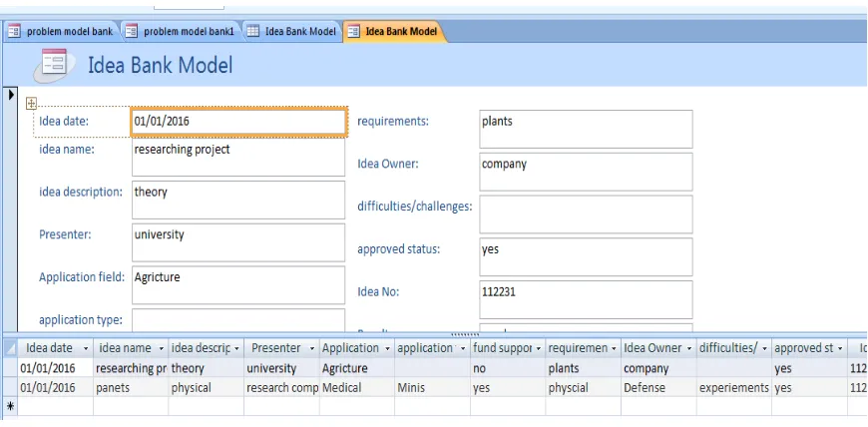Open the Idea date column dropdown arrow
Viewport: 868px width, 427px height.
coord(86,349)
